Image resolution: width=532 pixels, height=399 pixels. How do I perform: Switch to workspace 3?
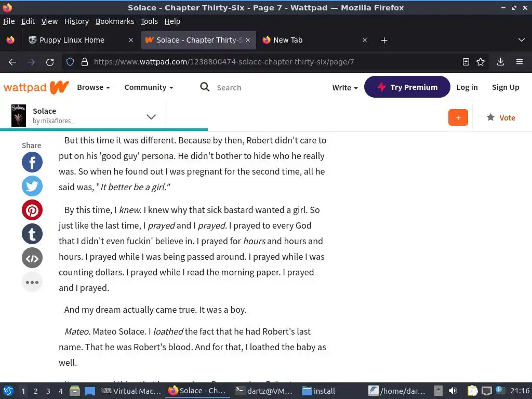point(48,391)
